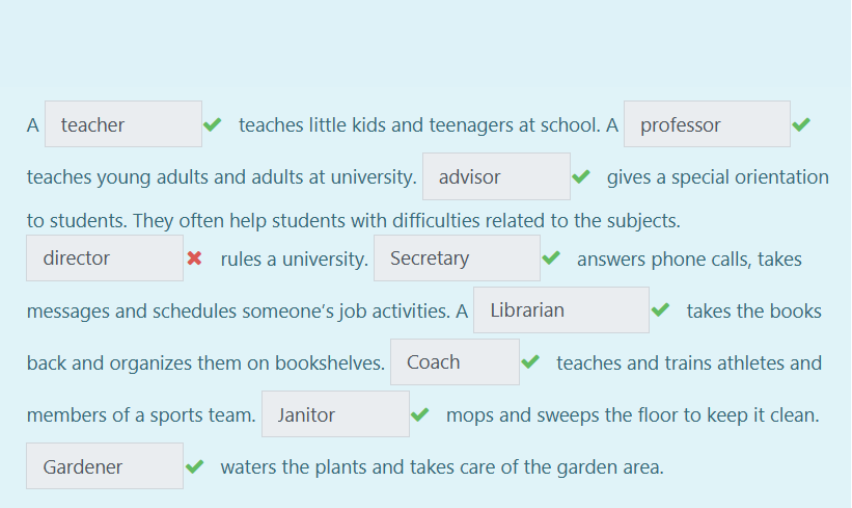Click the green checkmark beside the Librarian field
Screen dimensions: 852x508
(x=660, y=310)
